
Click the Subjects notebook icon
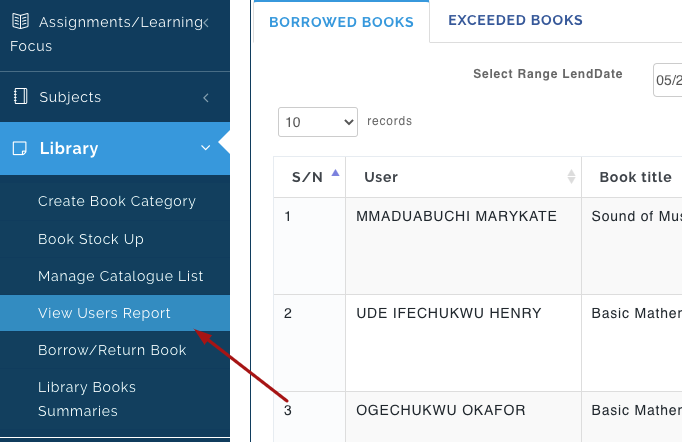coord(20,96)
